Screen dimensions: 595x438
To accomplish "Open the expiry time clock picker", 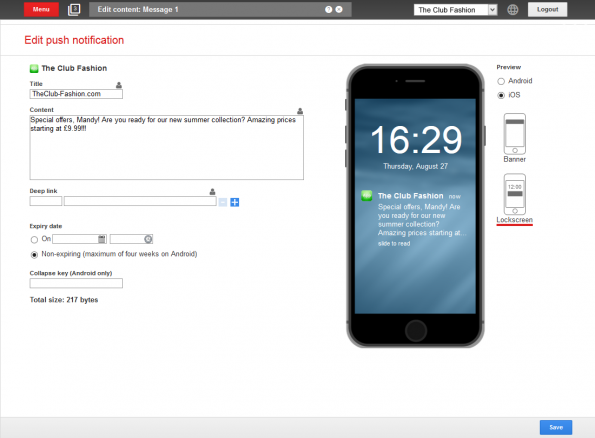I will coord(148,239).
